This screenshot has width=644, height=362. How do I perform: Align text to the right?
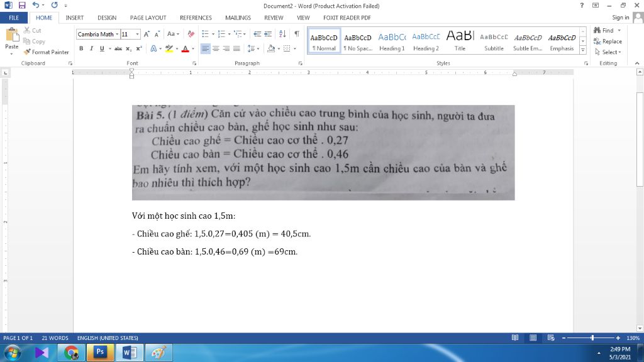pyautogui.click(x=226, y=48)
